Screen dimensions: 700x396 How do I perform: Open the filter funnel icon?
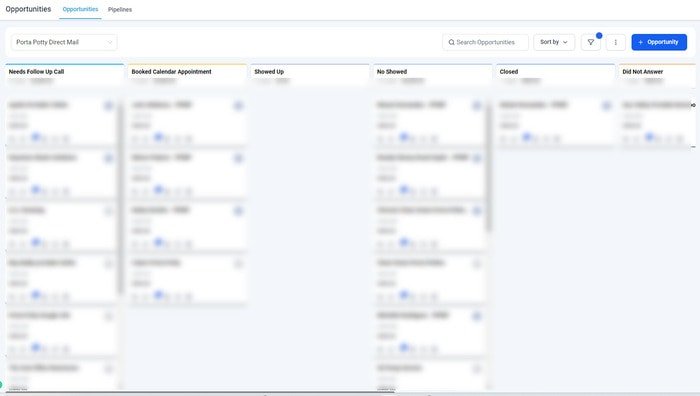(591, 42)
